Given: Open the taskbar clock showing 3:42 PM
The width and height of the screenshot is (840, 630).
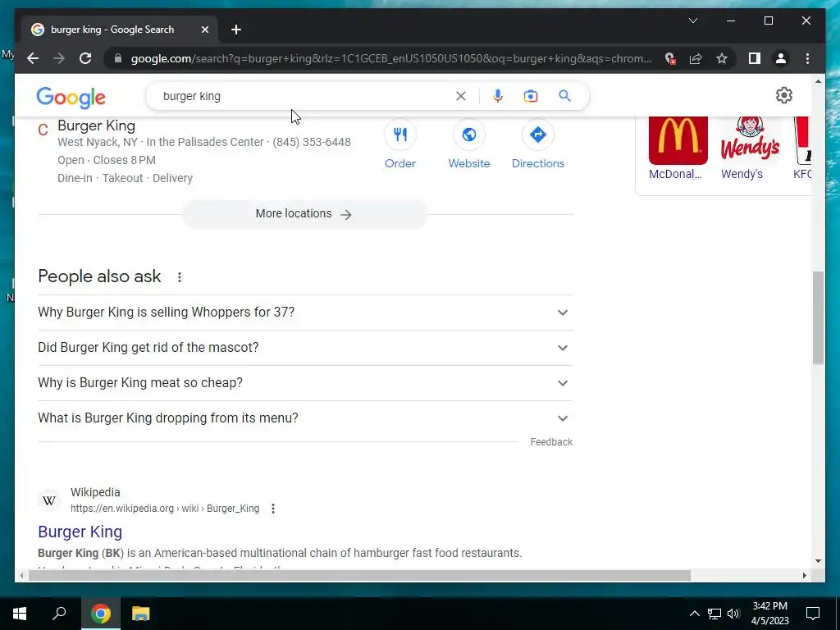Looking at the screenshot, I should (769, 614).
